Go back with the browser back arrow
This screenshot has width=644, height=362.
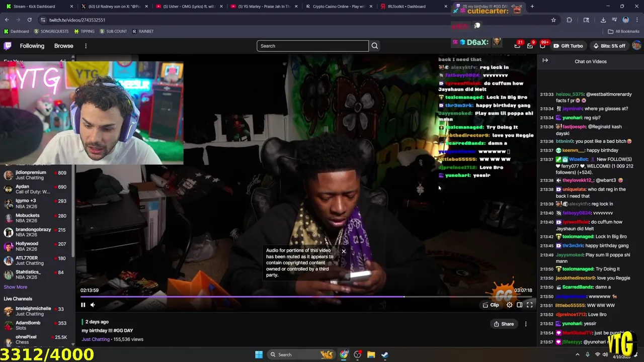pyautogui.click(x=7, y=20)
